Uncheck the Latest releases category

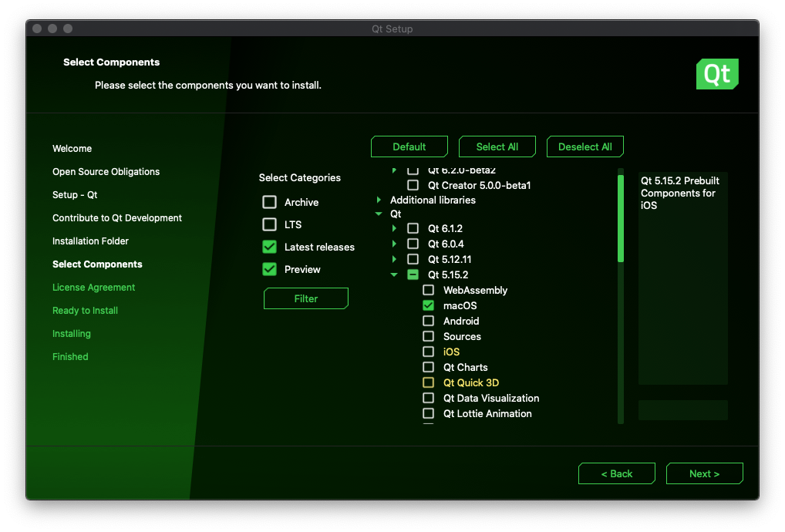click(x=269, y=247)
